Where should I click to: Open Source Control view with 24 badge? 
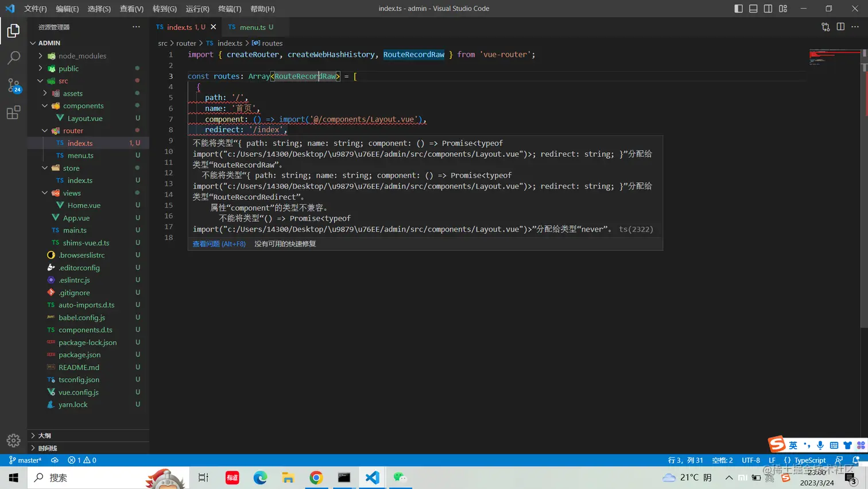pos(13,85)
